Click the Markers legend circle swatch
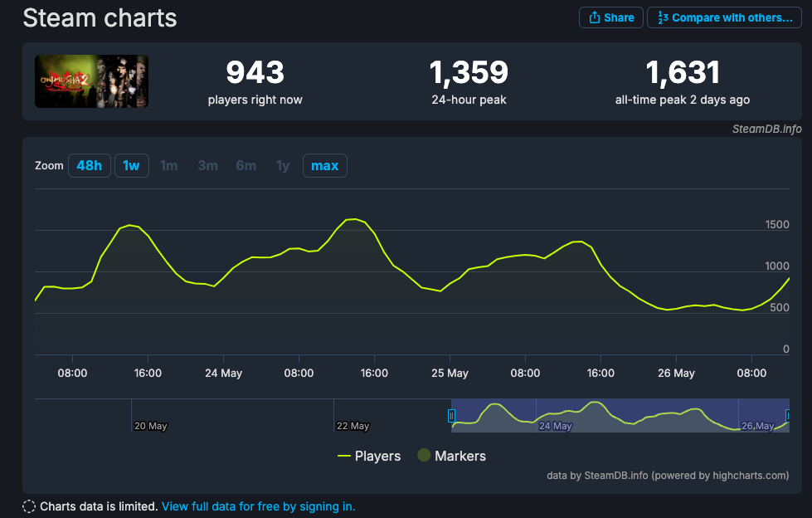Screen dimensions: 812x518 424,455
